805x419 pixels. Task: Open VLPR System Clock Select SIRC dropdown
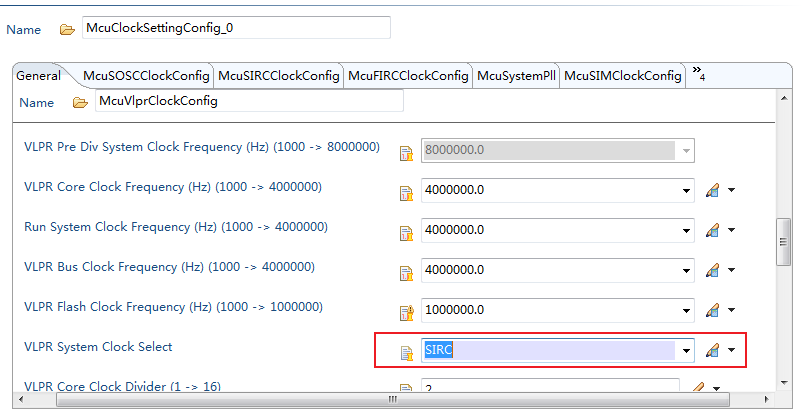click(686, 351)
